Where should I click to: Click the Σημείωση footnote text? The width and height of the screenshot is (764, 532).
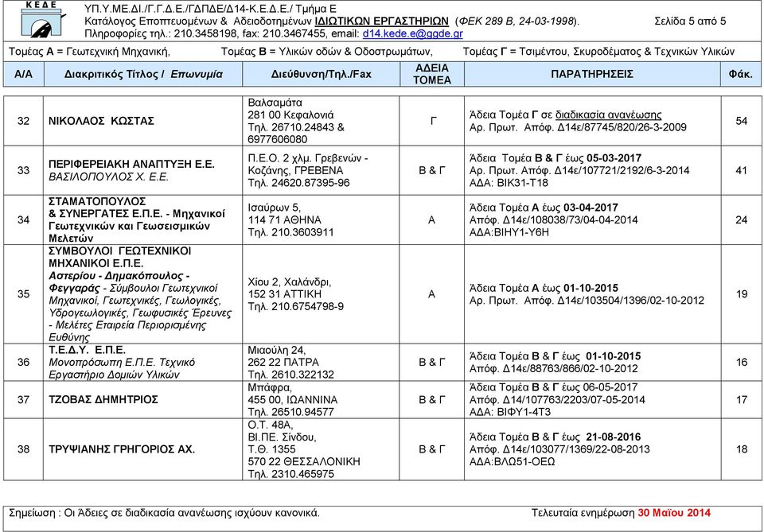pyautogui.click(x=164, y=513)
